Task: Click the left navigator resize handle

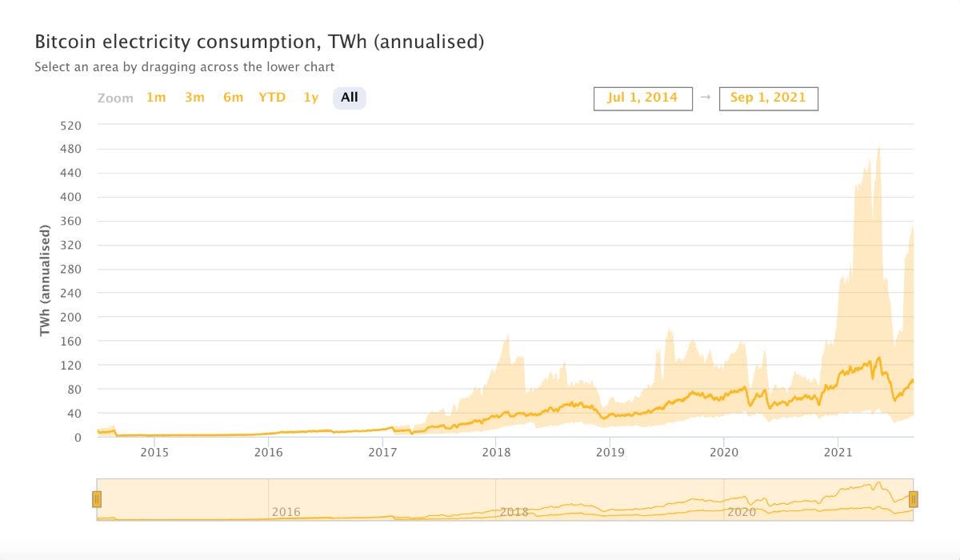Action: point(97,500)
